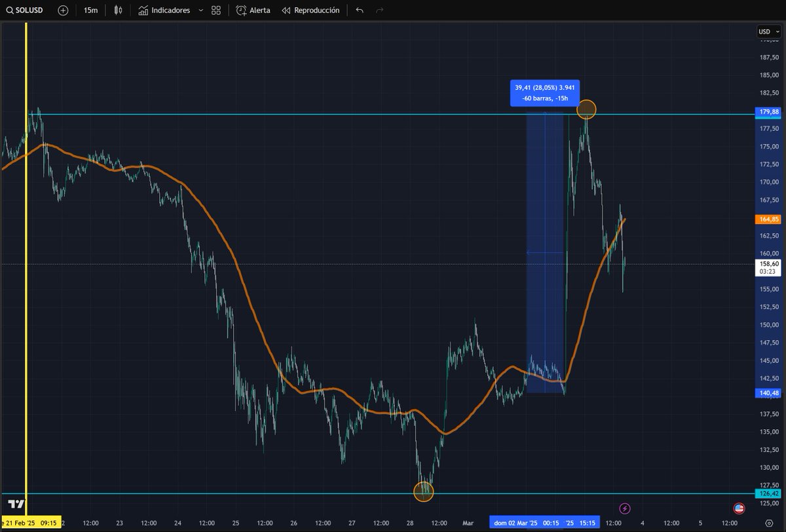Click the redo arrow icon
Screen dimensions: 786x532
(x=380, y=10)
